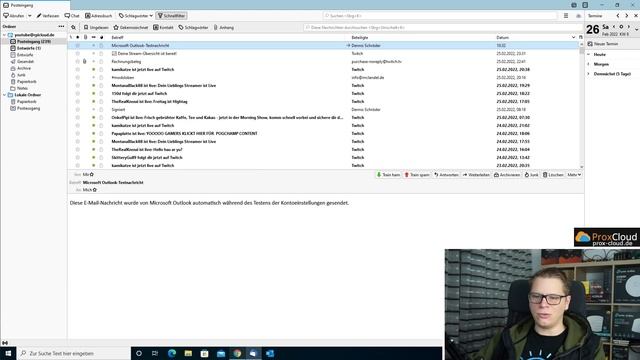This screenshot has height=360, width=640.
Task: Open the Chat toolbar button
Action: click(72, 16)
